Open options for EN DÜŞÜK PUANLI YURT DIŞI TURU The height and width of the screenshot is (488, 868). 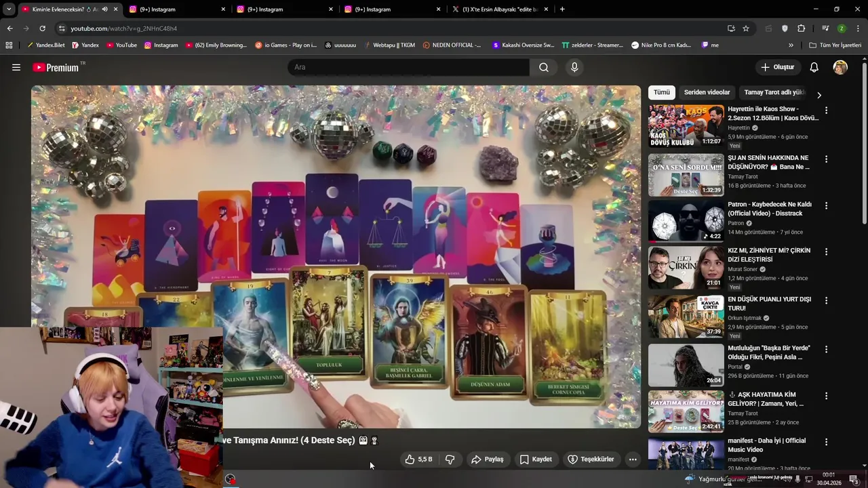[x=826, y=300]
